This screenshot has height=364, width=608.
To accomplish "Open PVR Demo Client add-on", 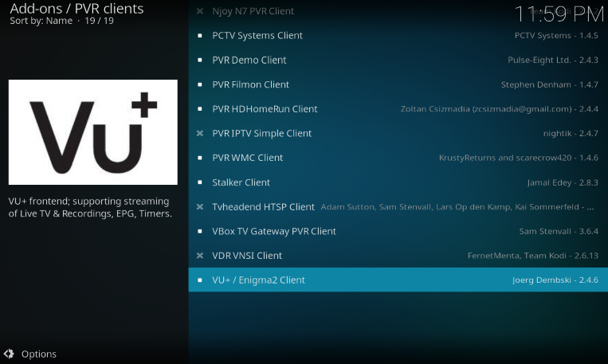I will 398,60.
